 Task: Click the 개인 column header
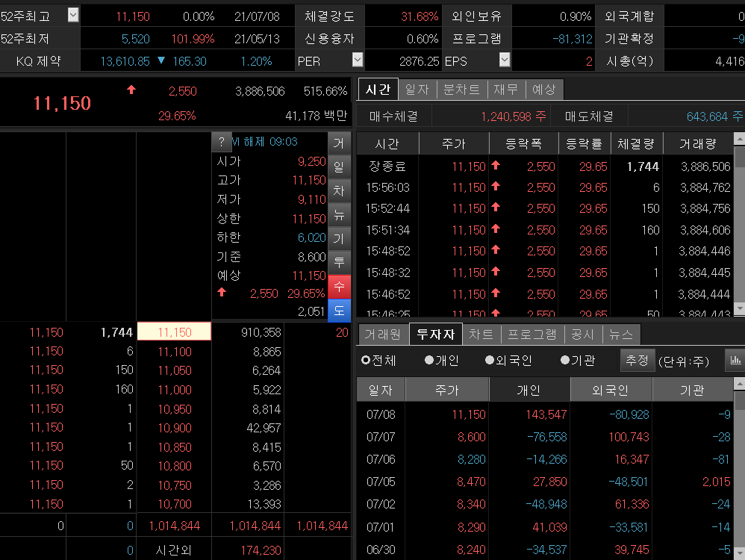click(x=529, y=390)
